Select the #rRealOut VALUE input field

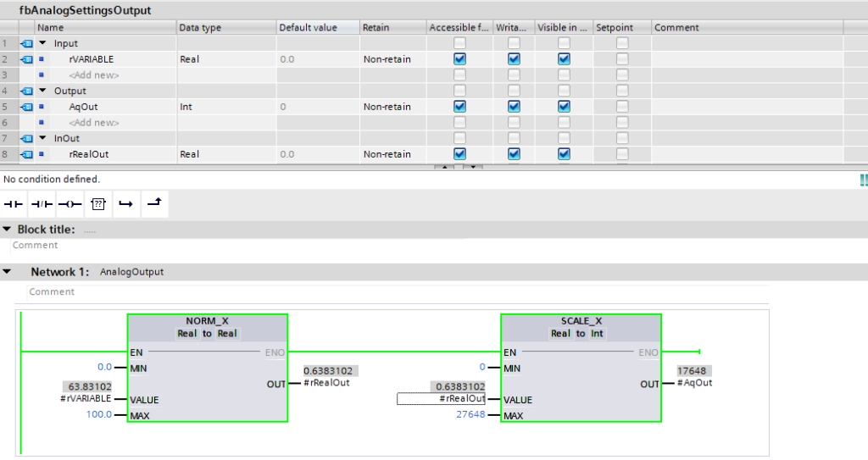coord(442,399)
